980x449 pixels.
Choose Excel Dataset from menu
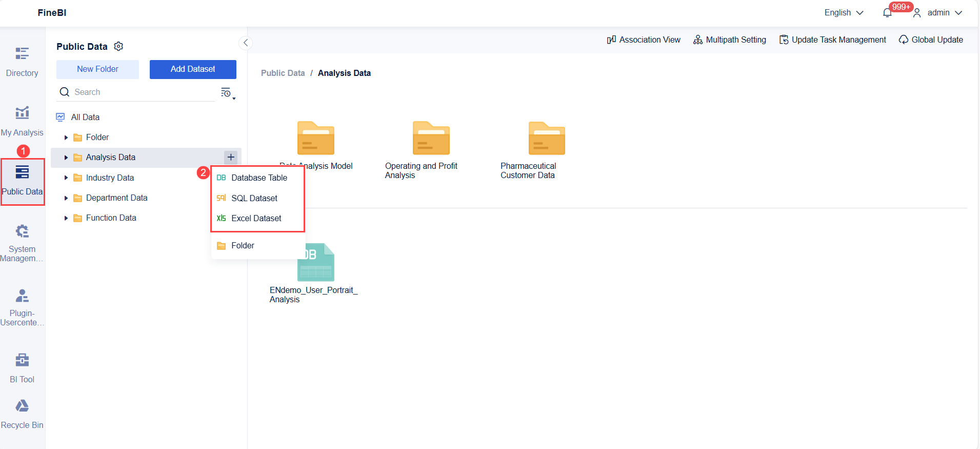(x=258, y=218)
